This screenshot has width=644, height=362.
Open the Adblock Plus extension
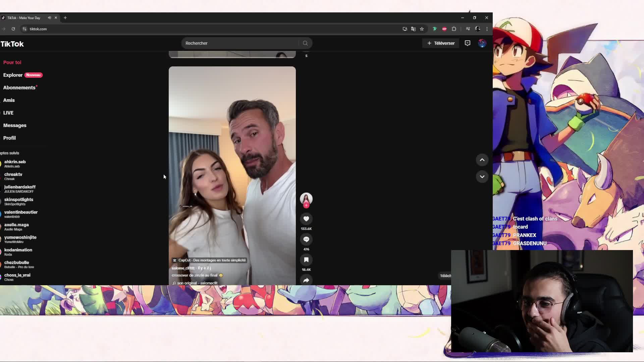point(444,29)
